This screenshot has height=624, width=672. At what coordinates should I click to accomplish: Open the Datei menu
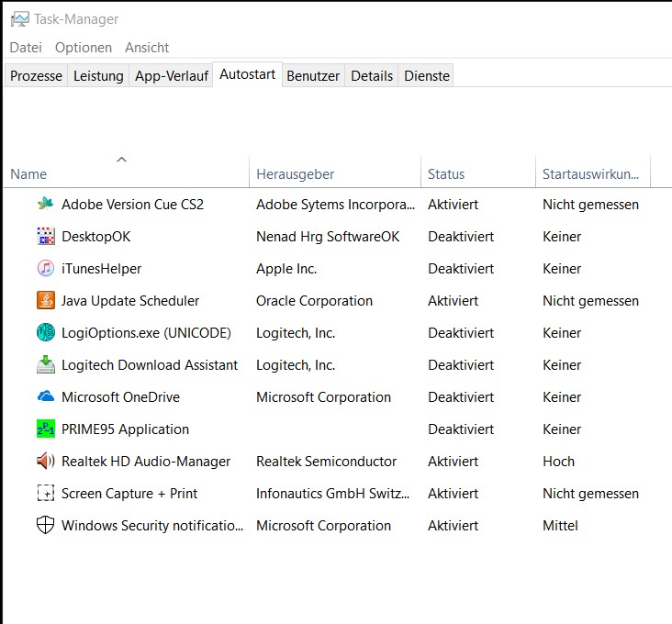(26, 47)
